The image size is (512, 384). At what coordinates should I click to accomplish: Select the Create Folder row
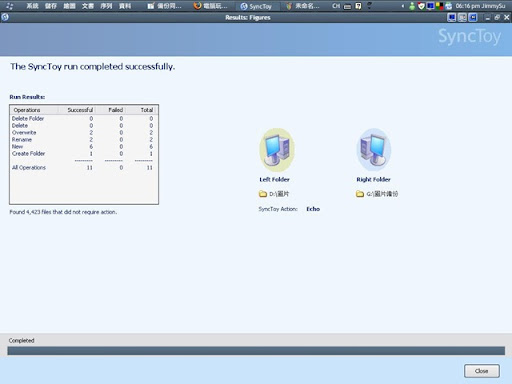[83, 153]
